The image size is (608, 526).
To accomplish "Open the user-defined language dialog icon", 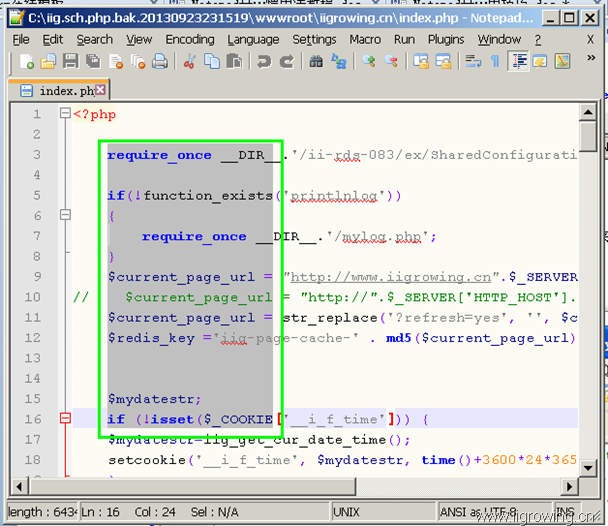I will 540,62.
